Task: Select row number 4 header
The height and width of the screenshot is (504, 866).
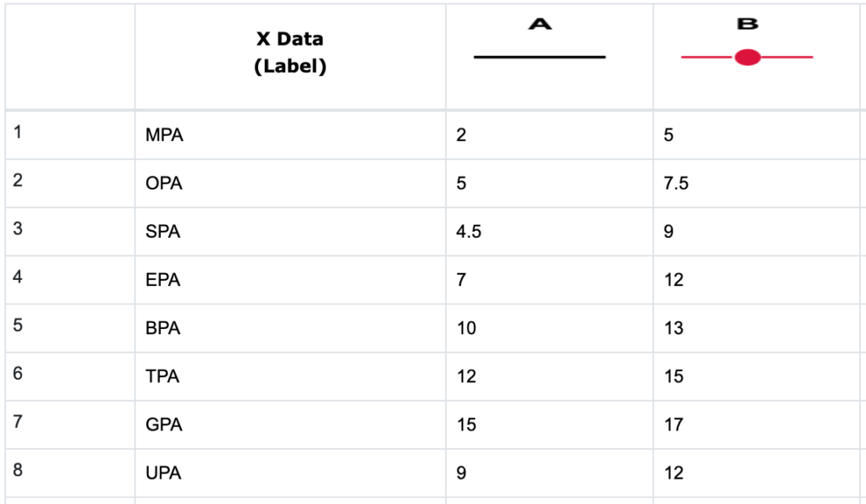Action: pos(19,277)
